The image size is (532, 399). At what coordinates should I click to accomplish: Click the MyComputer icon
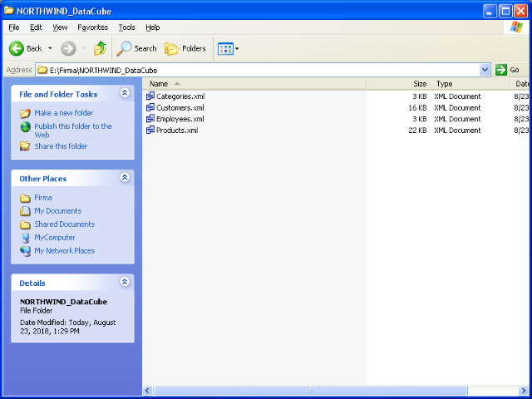(x=25, y=238)
